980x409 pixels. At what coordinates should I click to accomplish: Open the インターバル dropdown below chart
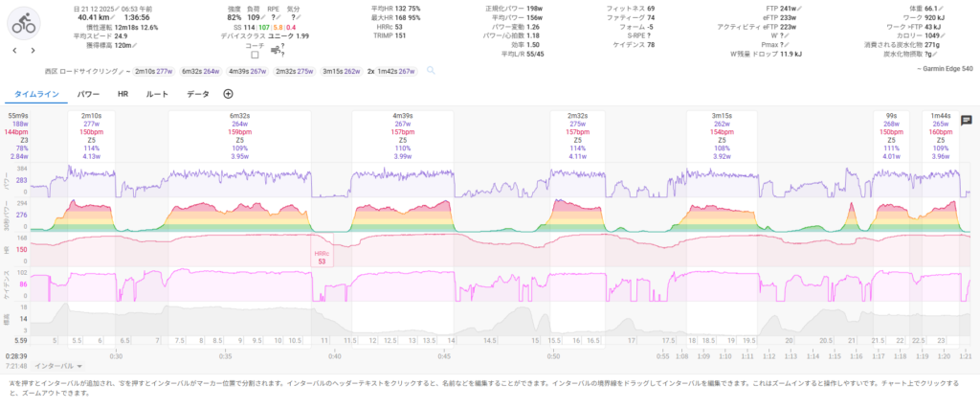point(58,366)
